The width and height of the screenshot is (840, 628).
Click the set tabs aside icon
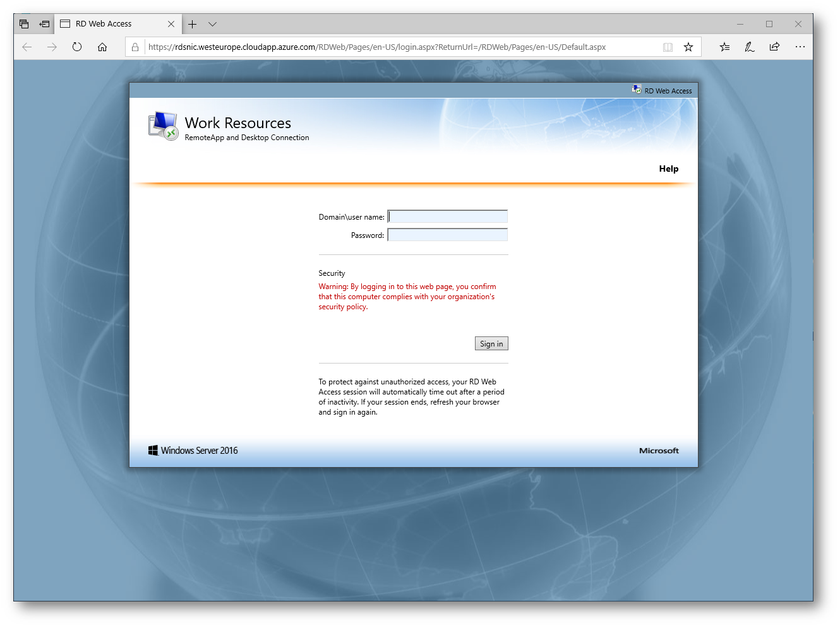44,24
